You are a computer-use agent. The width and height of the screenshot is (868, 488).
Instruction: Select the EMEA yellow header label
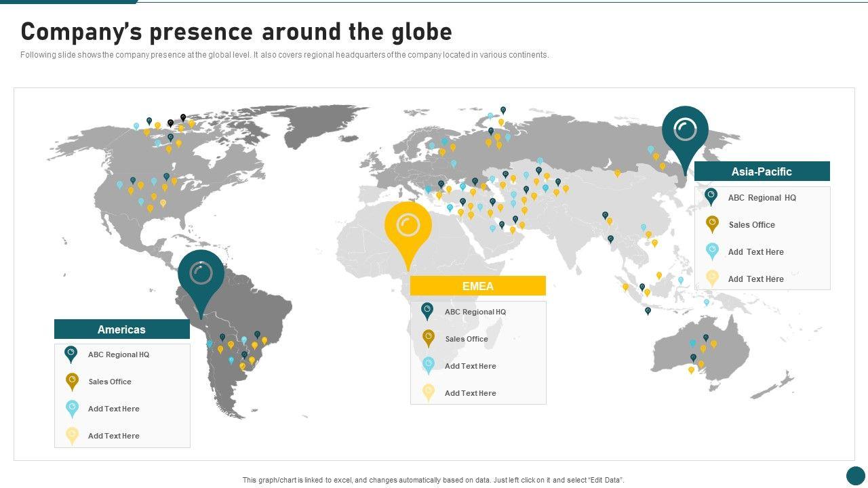(x=478, y=286)
